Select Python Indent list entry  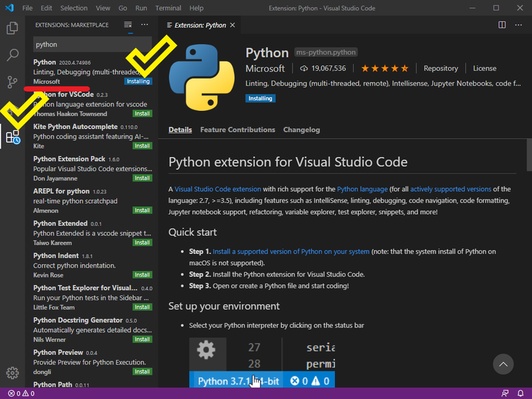pyautogui.click(x=92, y=265)
